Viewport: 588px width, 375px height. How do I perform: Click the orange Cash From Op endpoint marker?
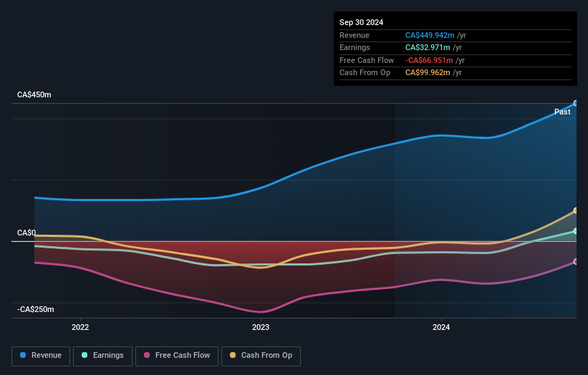(576, 210)
